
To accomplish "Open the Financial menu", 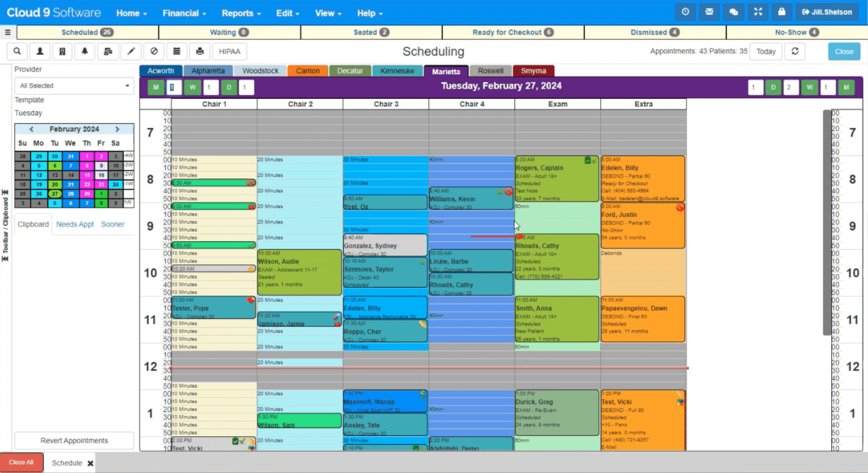I will [184, 13].
